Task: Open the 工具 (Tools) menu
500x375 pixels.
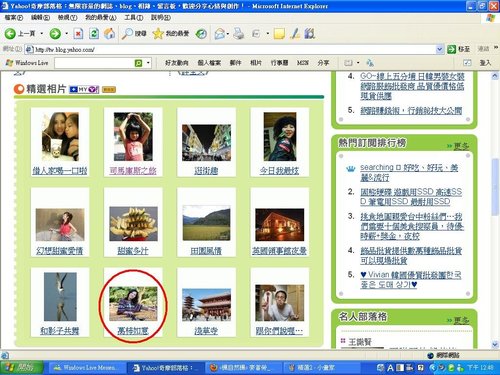Action: (134, 18)
